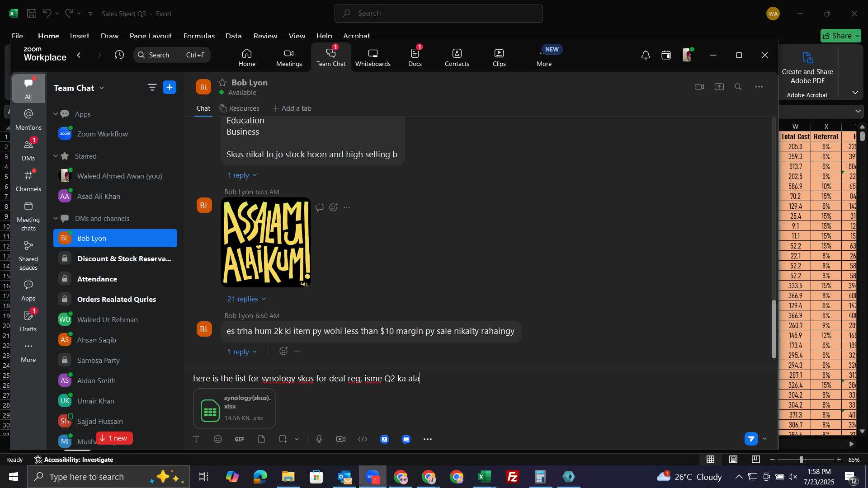The height and width of the screenshot is (488, 868).
Task: Open the Clips tab
Action: 499,58
